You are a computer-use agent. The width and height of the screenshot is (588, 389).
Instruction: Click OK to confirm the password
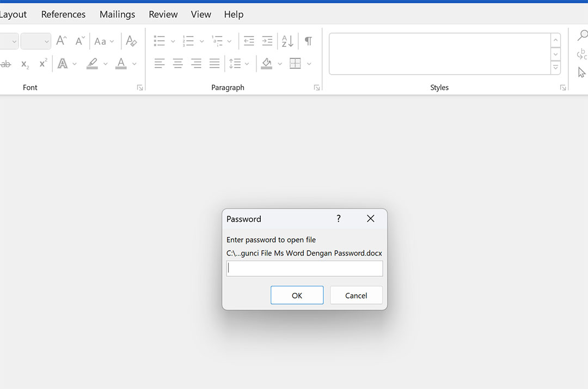point(297,295)
